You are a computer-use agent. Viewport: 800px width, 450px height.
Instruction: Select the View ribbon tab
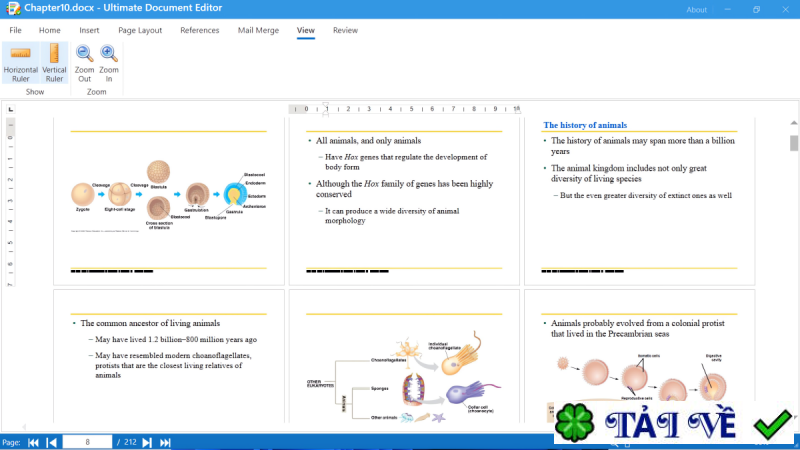[306, 30]
